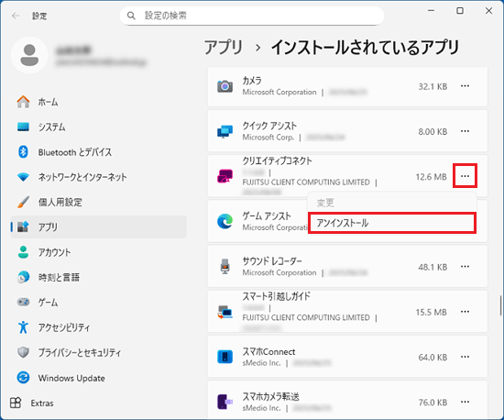504x420 pixels.
Task: Open アカウント settings
Action: point(99,252)
